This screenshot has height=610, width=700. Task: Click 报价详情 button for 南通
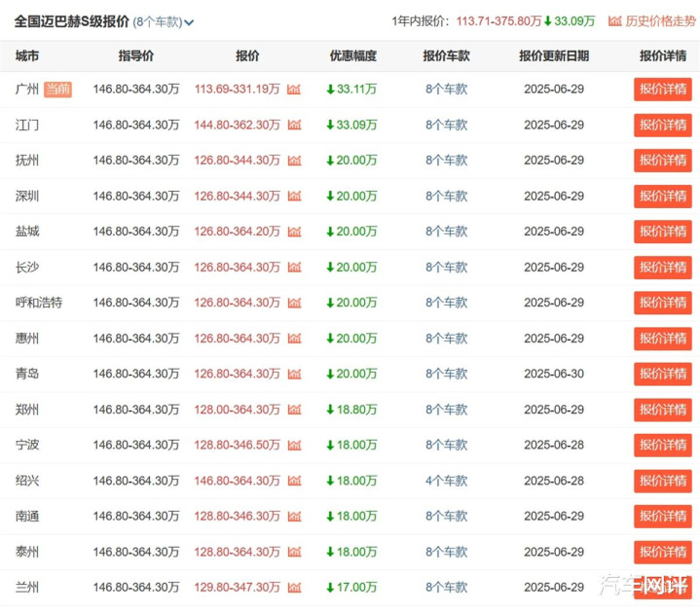click(662, 517)
